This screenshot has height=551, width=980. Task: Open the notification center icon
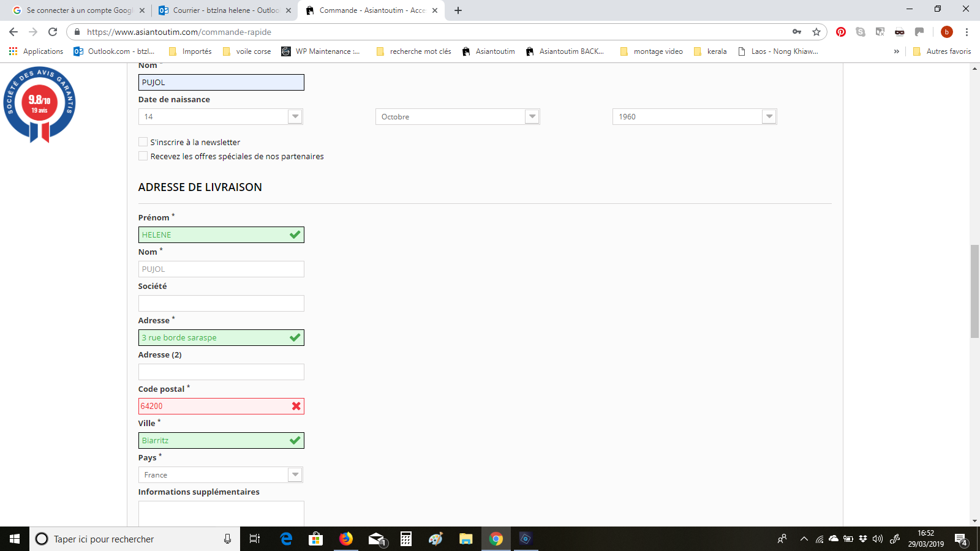(x=960, y=539)
